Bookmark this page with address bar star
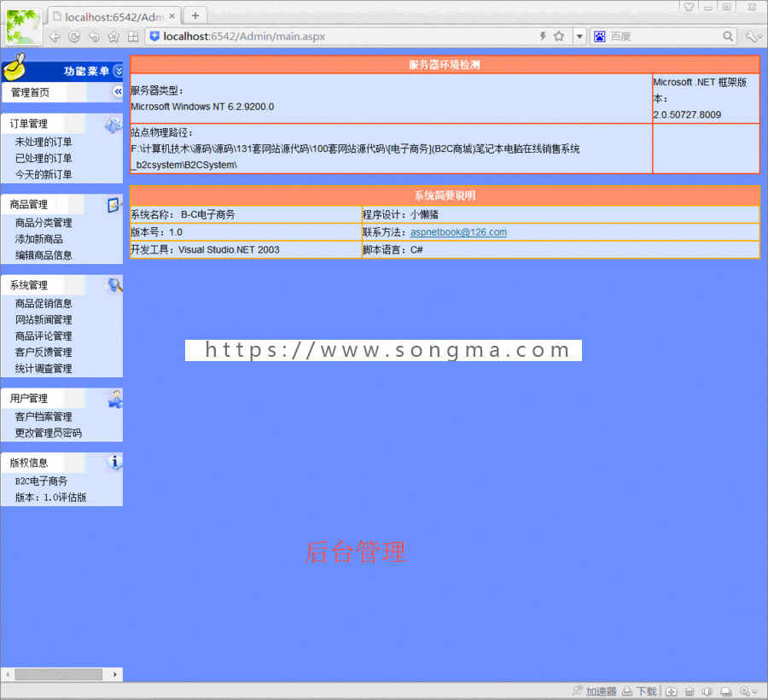 point(559,36)
